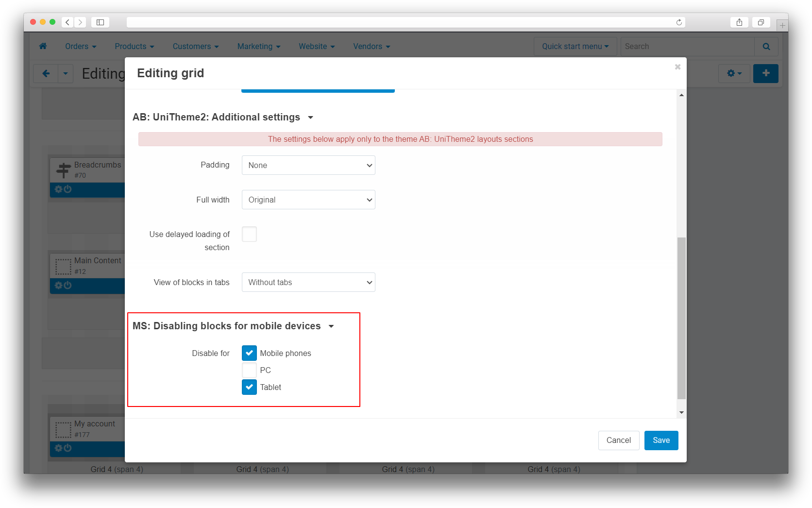This screenshot has width=812, height=508.
Task: Click the blue plus add button
Action: click(766, 73)
